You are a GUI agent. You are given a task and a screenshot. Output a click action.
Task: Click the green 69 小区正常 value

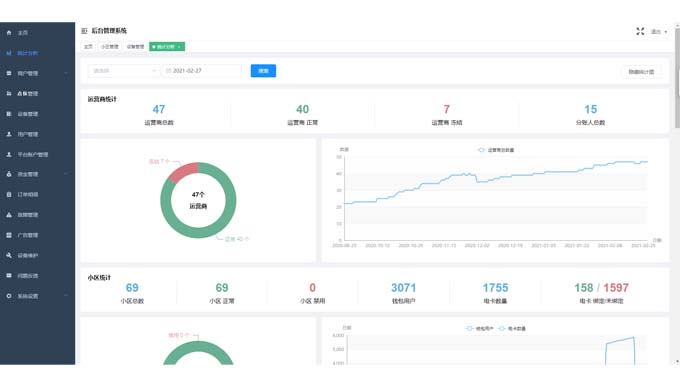point(222,288)
